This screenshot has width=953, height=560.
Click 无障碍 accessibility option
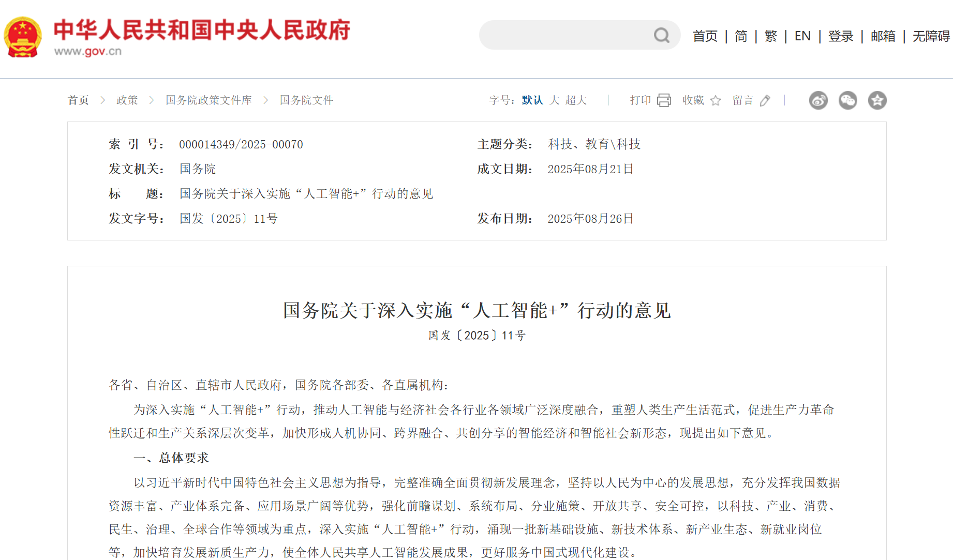pyautogui.click(x=930, y=36)
